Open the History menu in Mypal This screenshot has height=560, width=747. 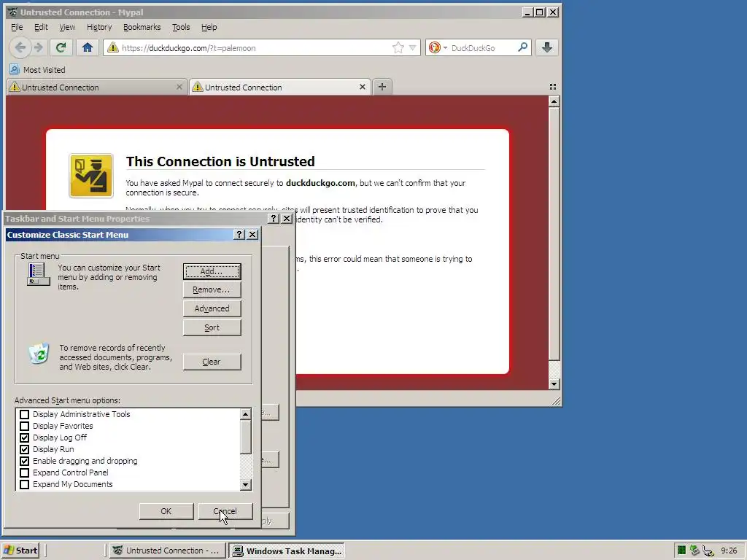(99, 27)
